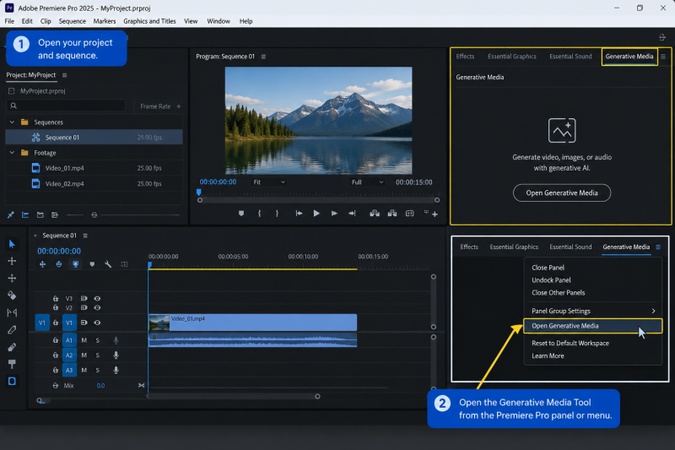675x450 pixels.
Task: Adjust the Project panel thumbnail zoom slider
Action: [x=94, y=214]
